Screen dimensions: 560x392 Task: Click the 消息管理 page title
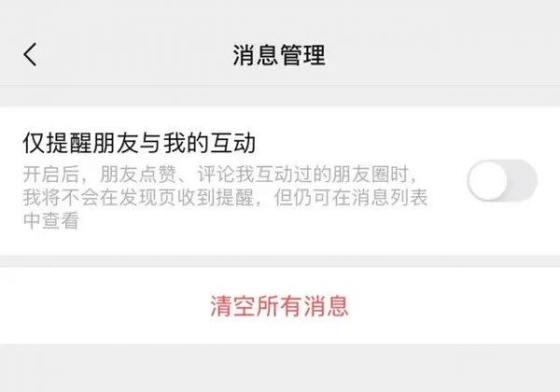pyautogui.click(x=279, y=55)
